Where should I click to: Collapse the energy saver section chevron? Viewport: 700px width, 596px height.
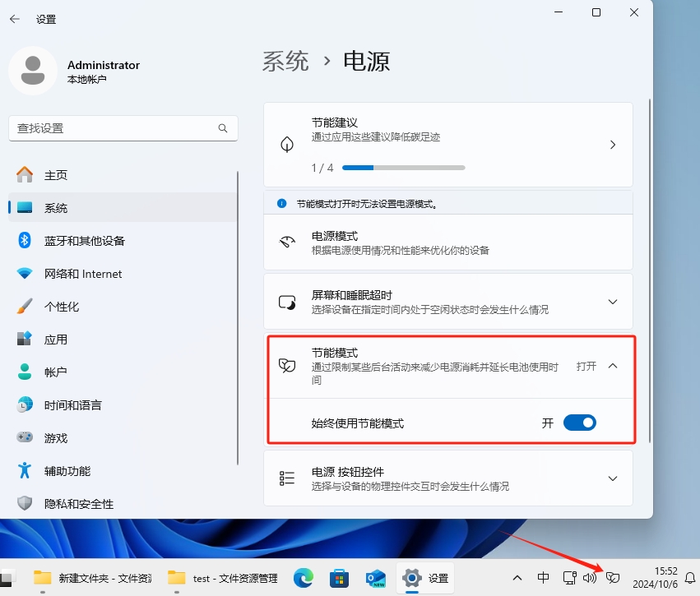613,366
